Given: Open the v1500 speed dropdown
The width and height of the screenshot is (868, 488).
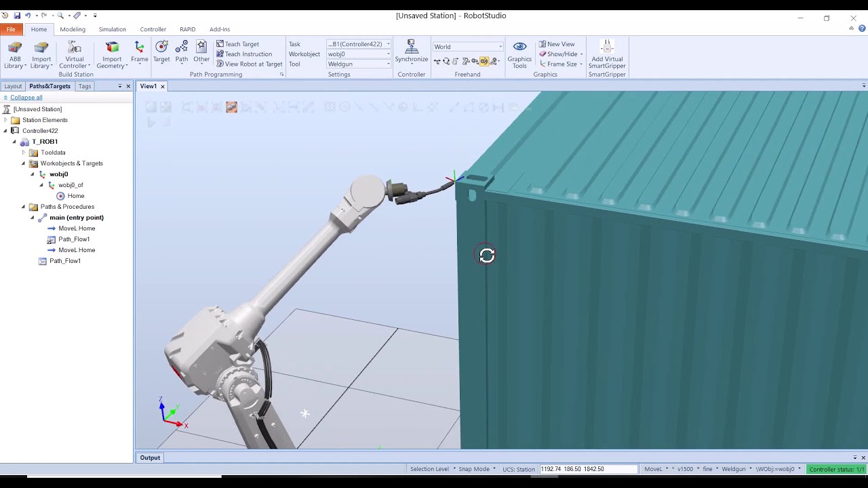Looking at the screenshot, I should [x=687, y=469].
